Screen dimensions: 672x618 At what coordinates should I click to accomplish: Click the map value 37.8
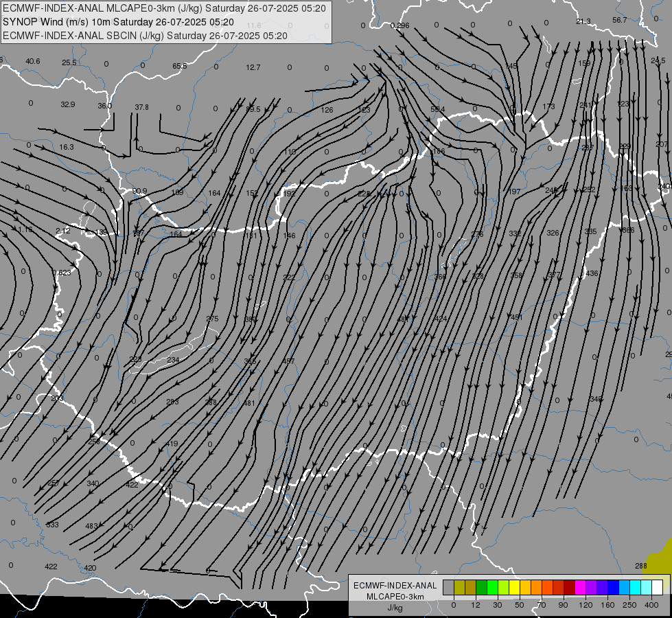pyautogui.click(x=141, y=107)
